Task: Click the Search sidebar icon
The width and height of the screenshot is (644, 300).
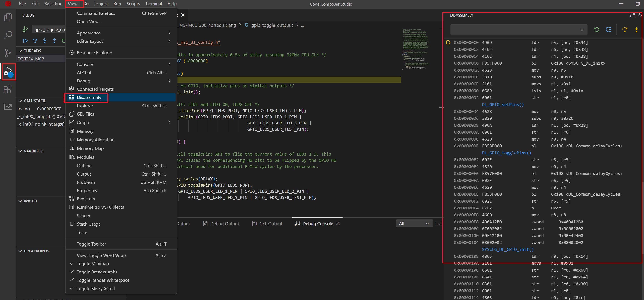Action: pos(8,35)
